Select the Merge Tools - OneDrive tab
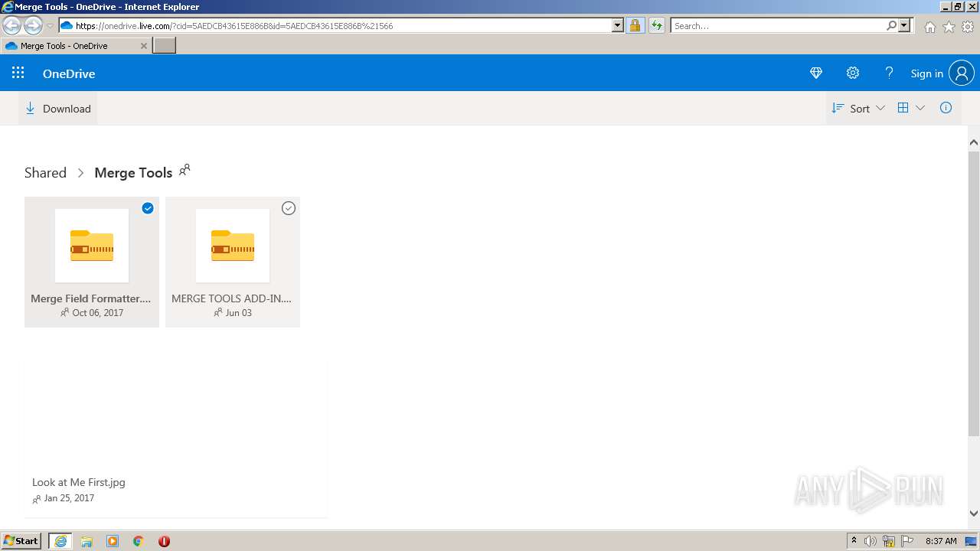Screen dimensions: 980x551 click(76, 46)
